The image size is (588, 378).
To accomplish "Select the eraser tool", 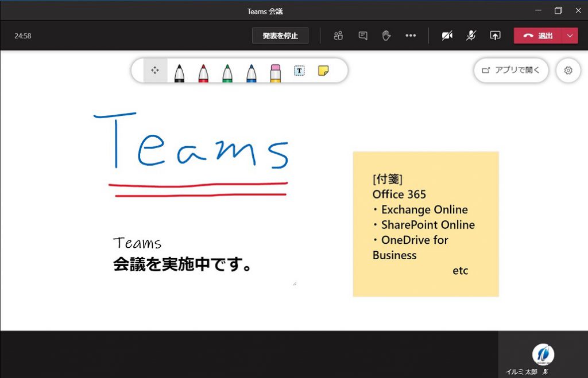I will point(275,73).
